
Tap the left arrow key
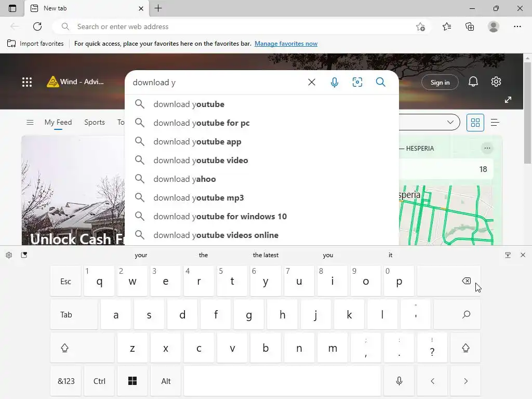coord(432,381)
